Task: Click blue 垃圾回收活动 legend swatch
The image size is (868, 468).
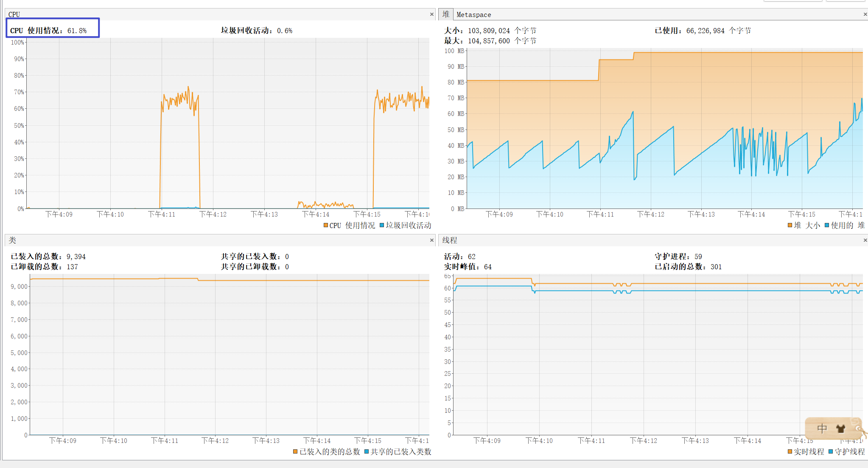Action: [x=382, y=225]
